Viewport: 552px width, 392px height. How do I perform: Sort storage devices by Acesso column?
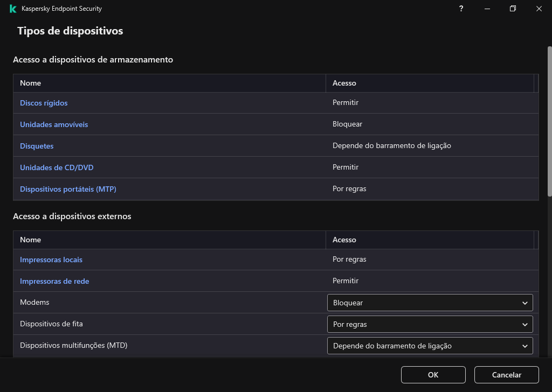(345, 83)
